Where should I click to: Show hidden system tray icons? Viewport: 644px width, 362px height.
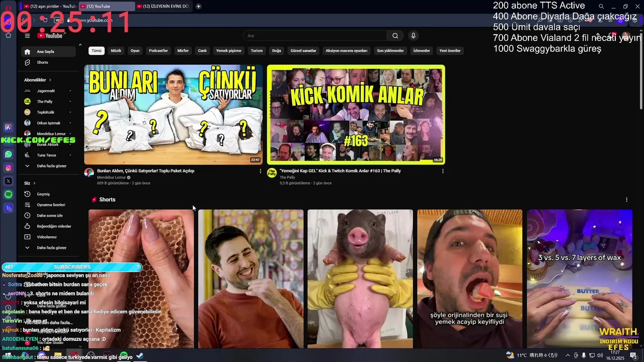point(567,355)
